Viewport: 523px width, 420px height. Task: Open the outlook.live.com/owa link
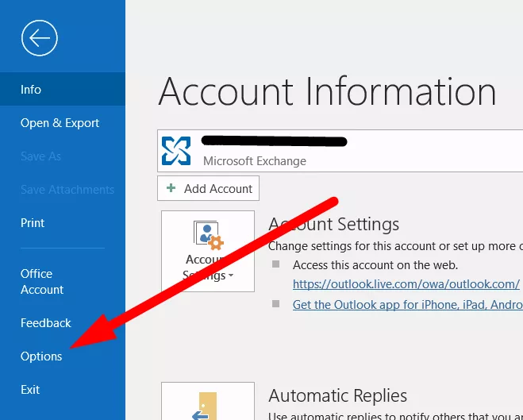click(x=406, y=284)
